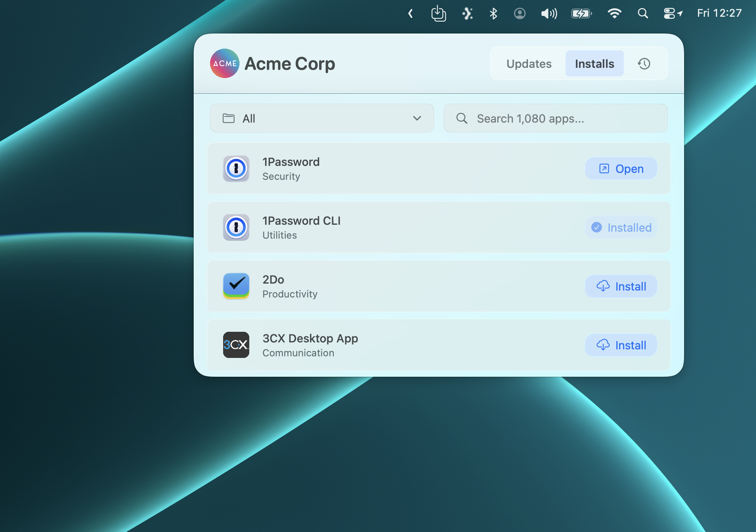Click the Installed badge for 1Password CLI

[621, 227]
